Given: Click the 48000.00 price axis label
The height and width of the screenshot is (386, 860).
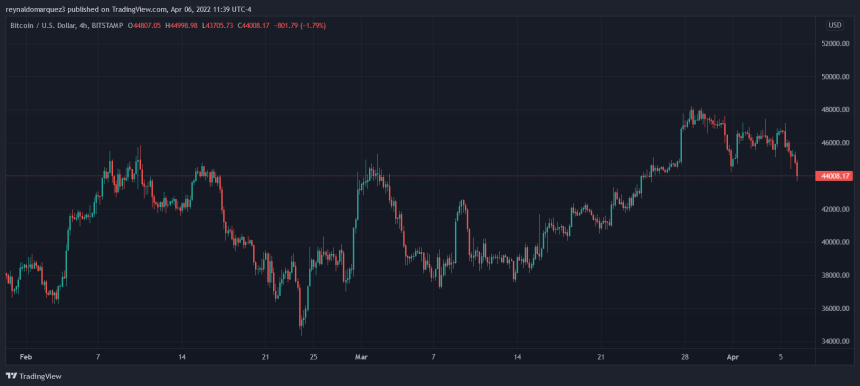Looking at the screenshot, I should click(835, 110).
